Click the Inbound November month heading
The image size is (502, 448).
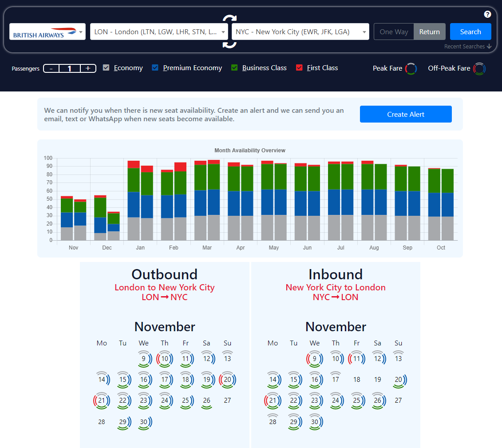pos(336,327)
